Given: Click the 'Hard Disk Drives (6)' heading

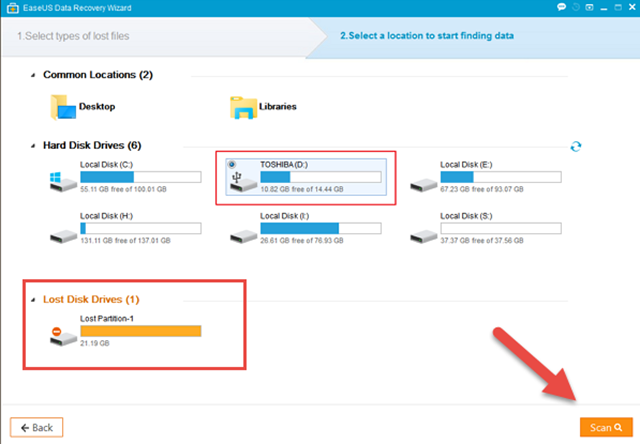Looking at the screenshot, I should click(92, 145).
